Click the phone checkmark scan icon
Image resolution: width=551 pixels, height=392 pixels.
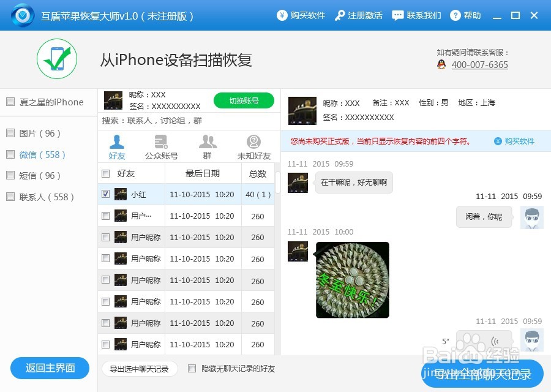pyautogui.click(x=57, y=59)
